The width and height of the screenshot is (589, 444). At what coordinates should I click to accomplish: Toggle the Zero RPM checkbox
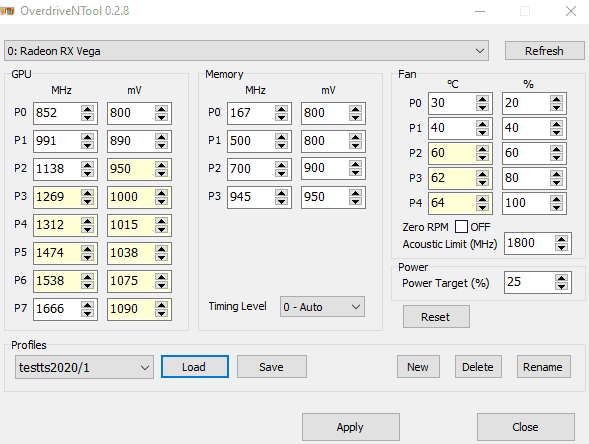[x=461, y=227]
